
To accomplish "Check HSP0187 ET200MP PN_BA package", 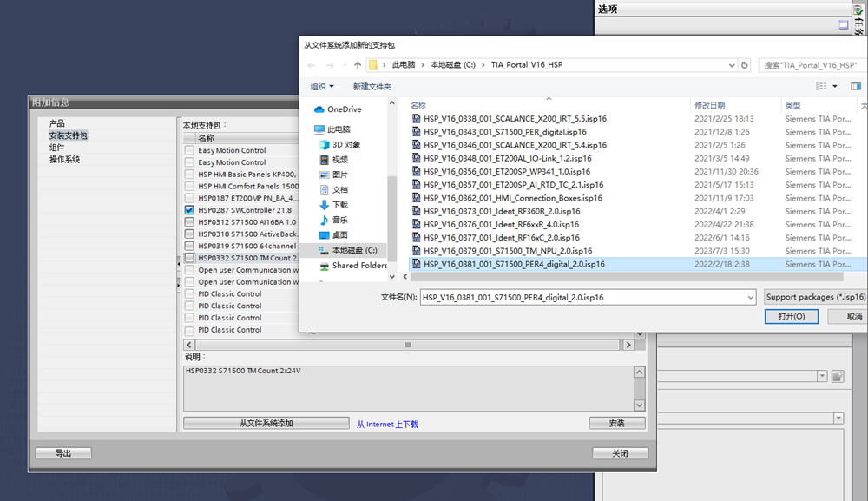I will pyautogui.click(x=189, y=198).
